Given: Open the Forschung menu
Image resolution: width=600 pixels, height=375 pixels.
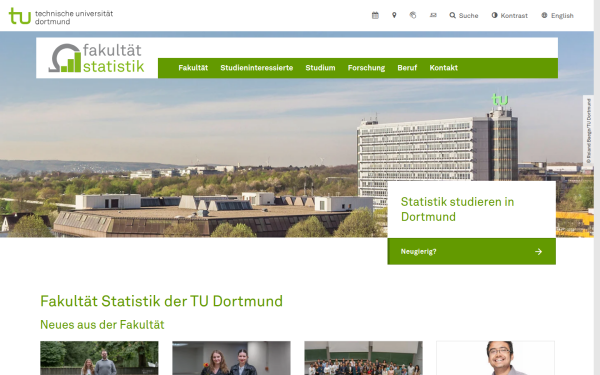Looking at the screenshot, I should (x=366, y=68).
